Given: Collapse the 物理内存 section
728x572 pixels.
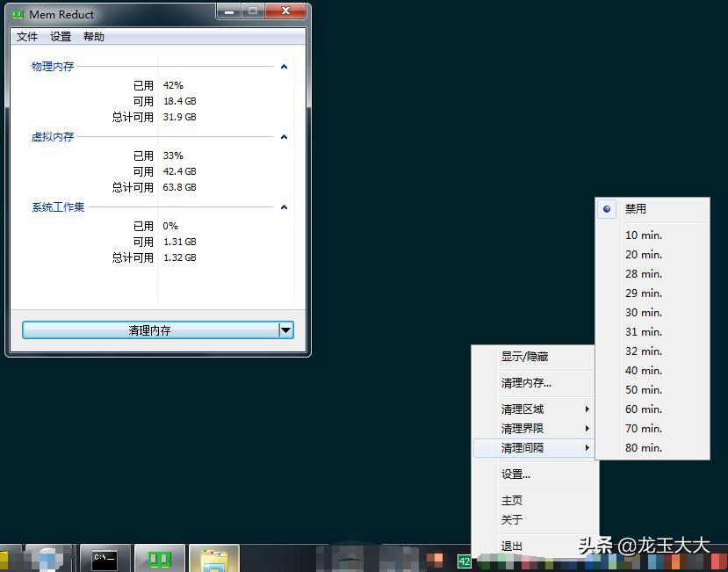Looking at the screenshot, I should [x=284, y=66].
